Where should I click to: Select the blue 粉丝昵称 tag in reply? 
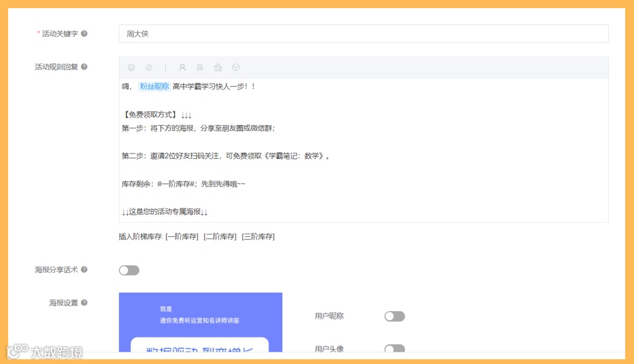point(154,86)
